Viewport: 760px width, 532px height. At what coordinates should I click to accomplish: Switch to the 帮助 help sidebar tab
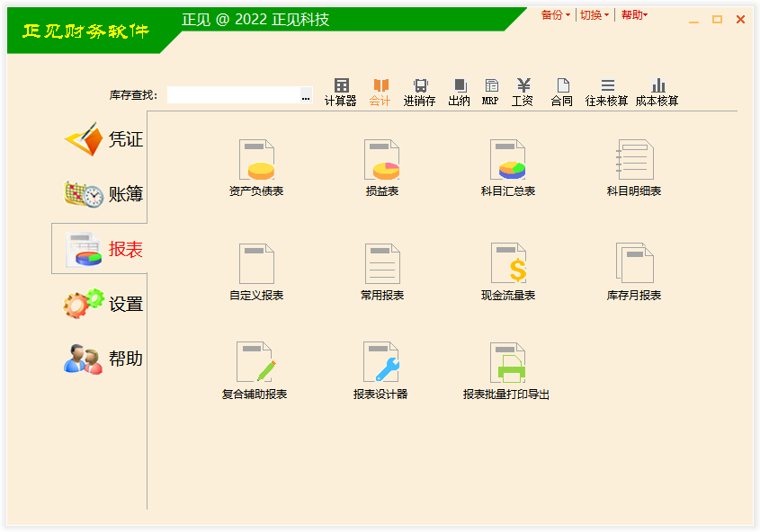(103, 359)
